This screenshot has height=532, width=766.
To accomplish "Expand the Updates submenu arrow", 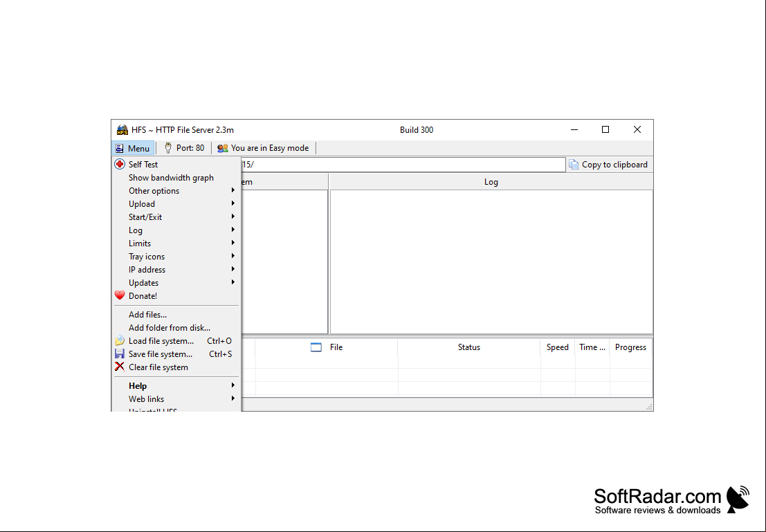I will point(233,282).
